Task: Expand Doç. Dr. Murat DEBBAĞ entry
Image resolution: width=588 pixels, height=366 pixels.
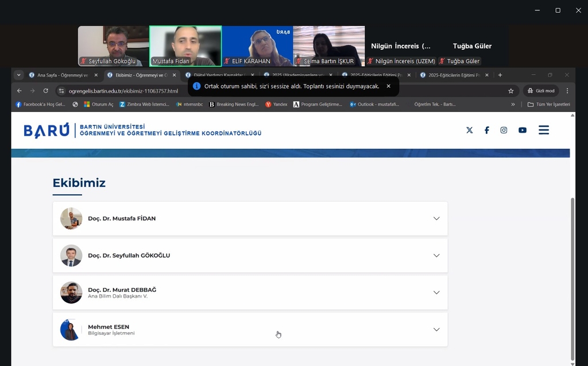Action: pyautogui.click(x=436, y=292)
